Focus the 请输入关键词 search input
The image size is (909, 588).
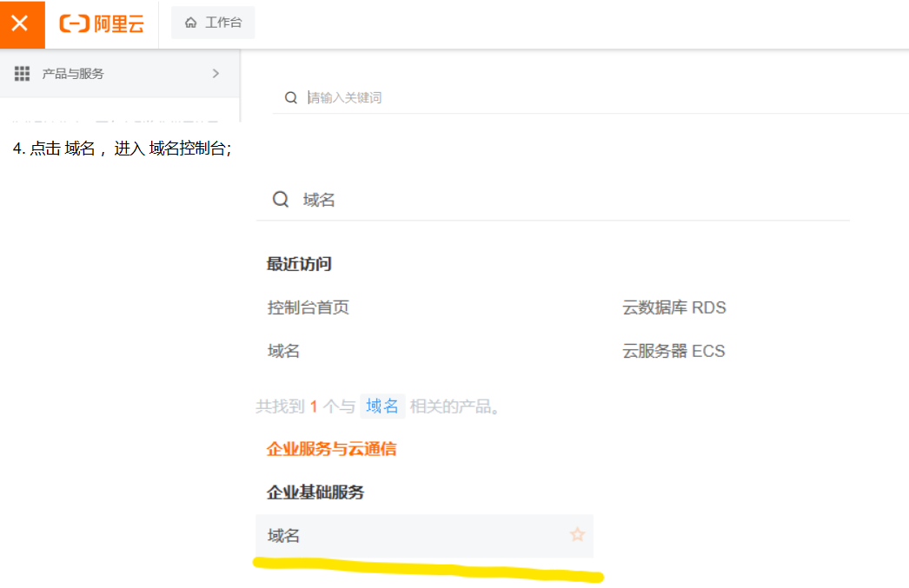[x=521, y=97]
